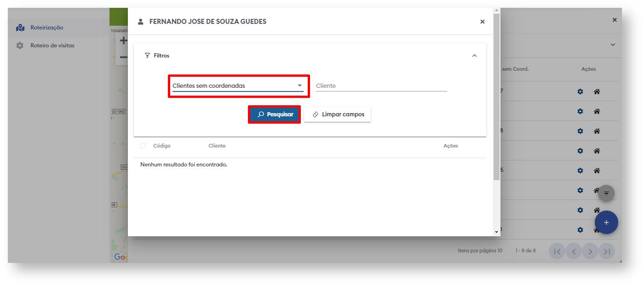
Task: Click the Filtros funnel icon
Action: 147,56
